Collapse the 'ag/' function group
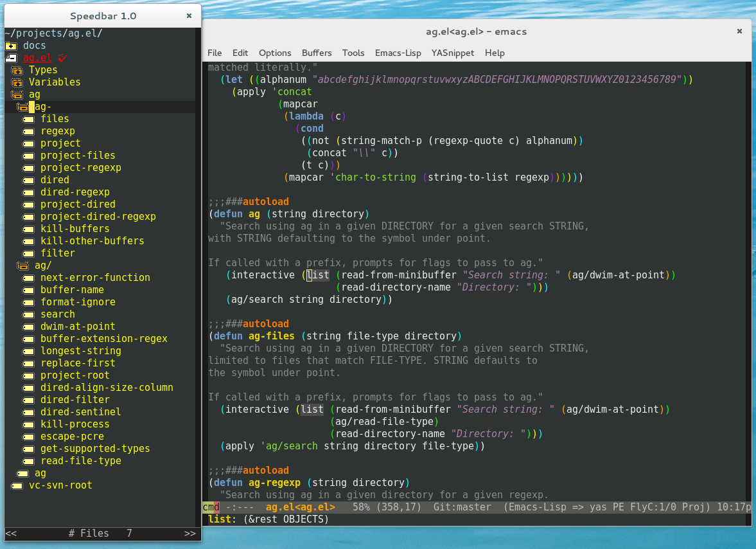The width and height of the screenshot is (756, 549). point(22,265)
